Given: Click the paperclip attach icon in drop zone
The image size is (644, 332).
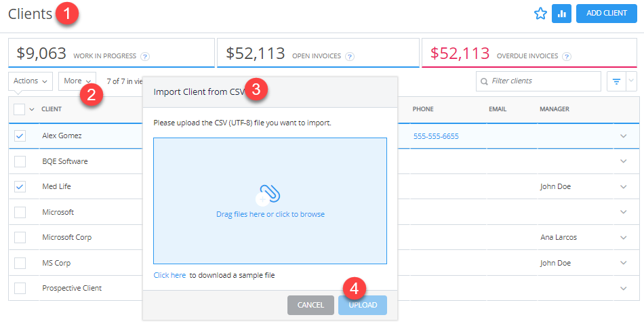Looking at the screenshot, I should pyautogui.click(x=269, y=194).
